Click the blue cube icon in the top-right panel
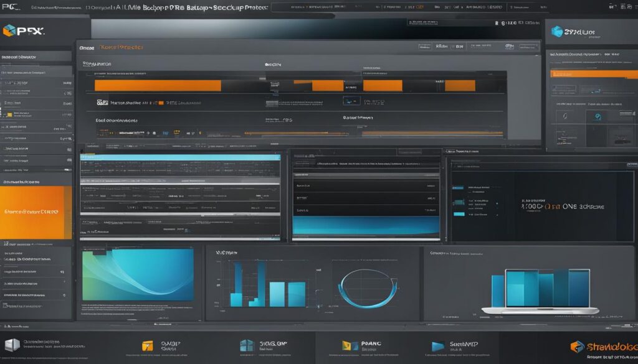 [x=557, y=31]
